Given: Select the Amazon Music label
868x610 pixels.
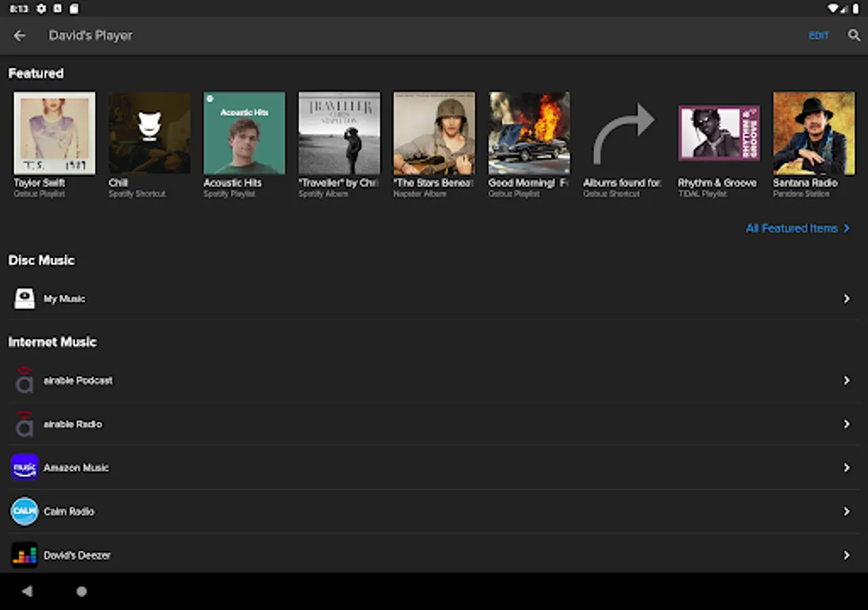Looking at the screenshot, I should pyautogui.click(x=76, y=468).
